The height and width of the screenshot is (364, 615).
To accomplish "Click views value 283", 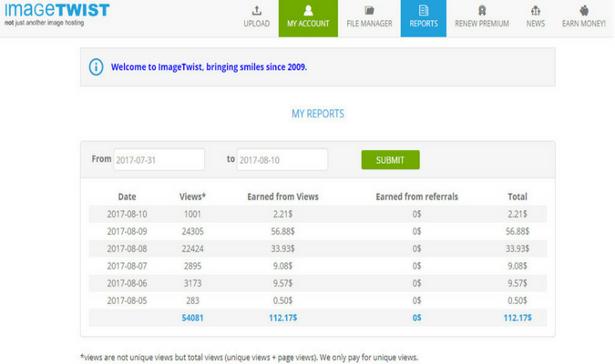I will [x=192, y=300].
